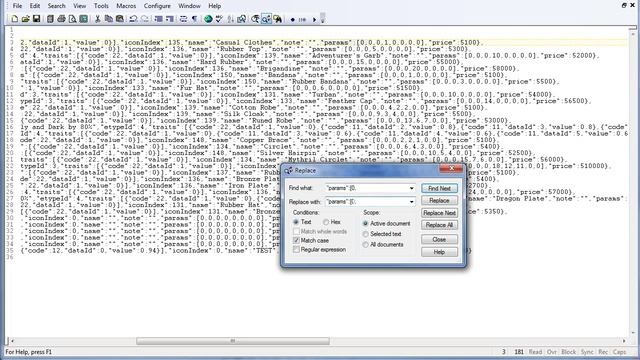Viewport: 640px width, 360px height.
Task: Toggle word wrap from the toolbar
Action: (183, 19)
